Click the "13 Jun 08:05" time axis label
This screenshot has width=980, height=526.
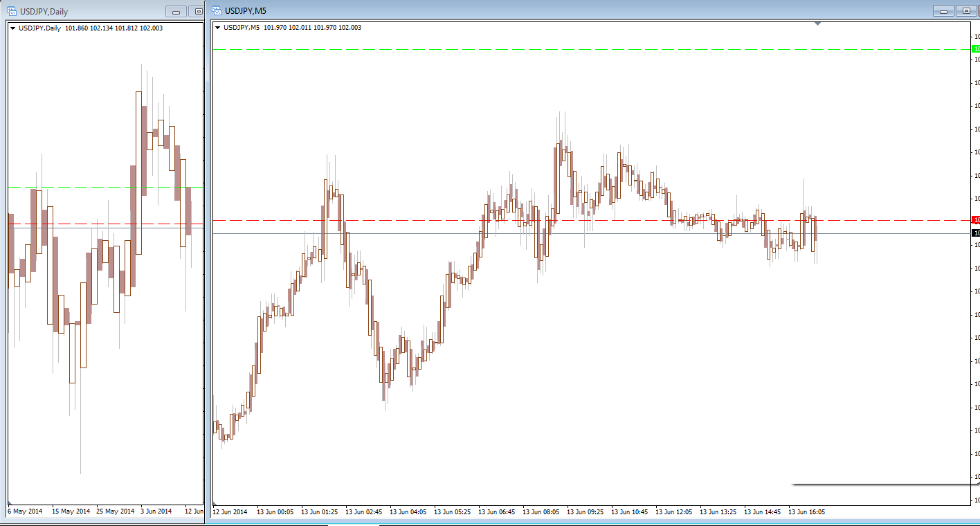[x=541, y=512]
